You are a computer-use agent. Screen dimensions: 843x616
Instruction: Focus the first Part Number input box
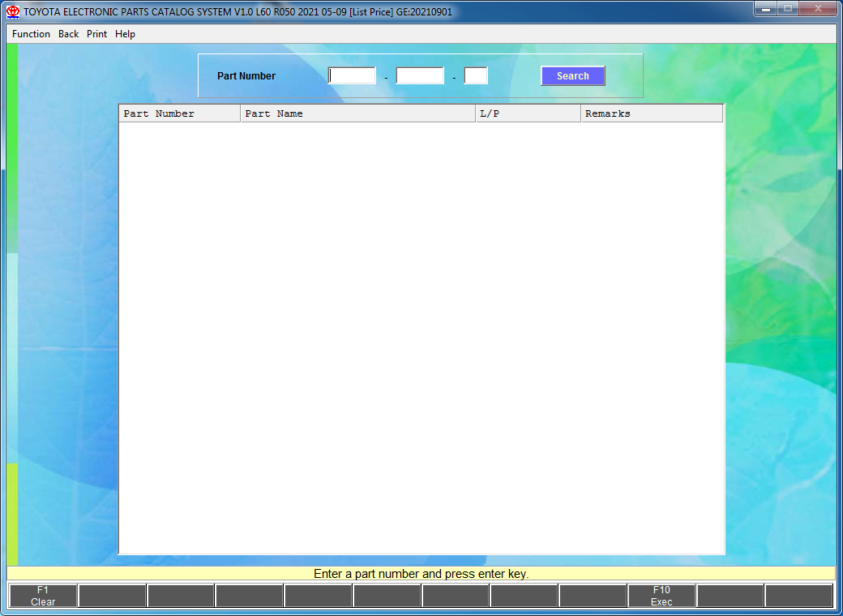pyautogui.click(x=352, y=76)
